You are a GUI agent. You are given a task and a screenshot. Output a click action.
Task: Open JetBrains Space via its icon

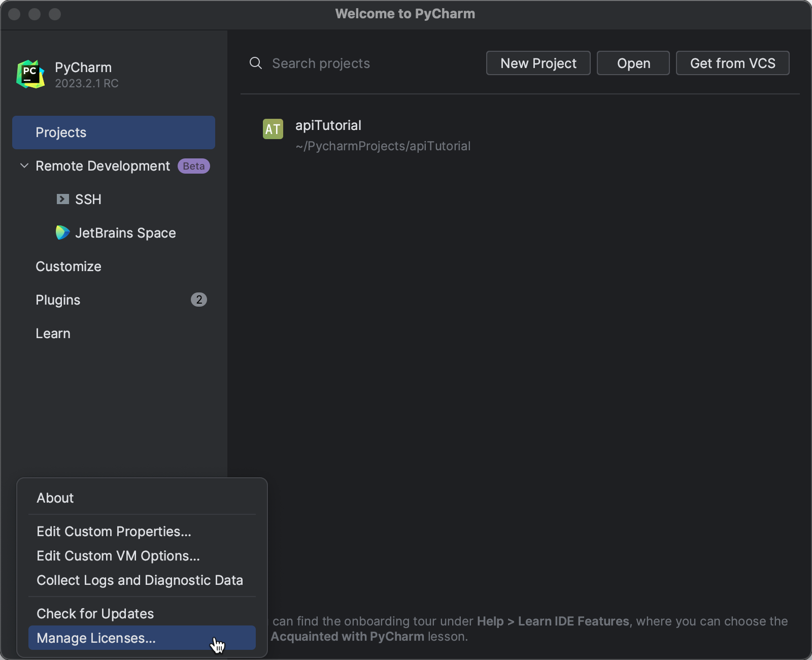(x=62, y=233)
